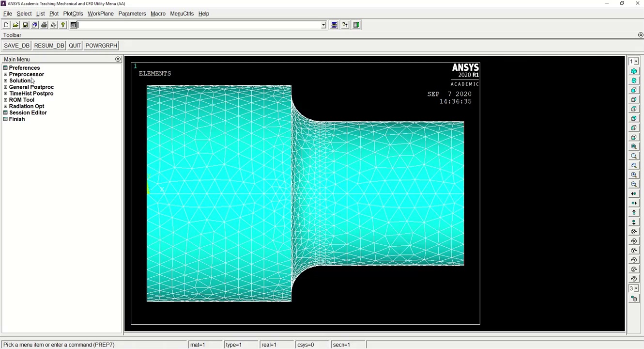644x349 pixels.
Task: Click the ANSYS Help question mark icon
Action: tap(63, 25)
